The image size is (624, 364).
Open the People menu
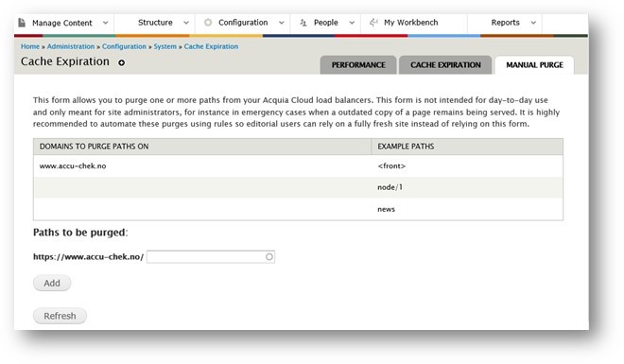click(x=325, y=23)
